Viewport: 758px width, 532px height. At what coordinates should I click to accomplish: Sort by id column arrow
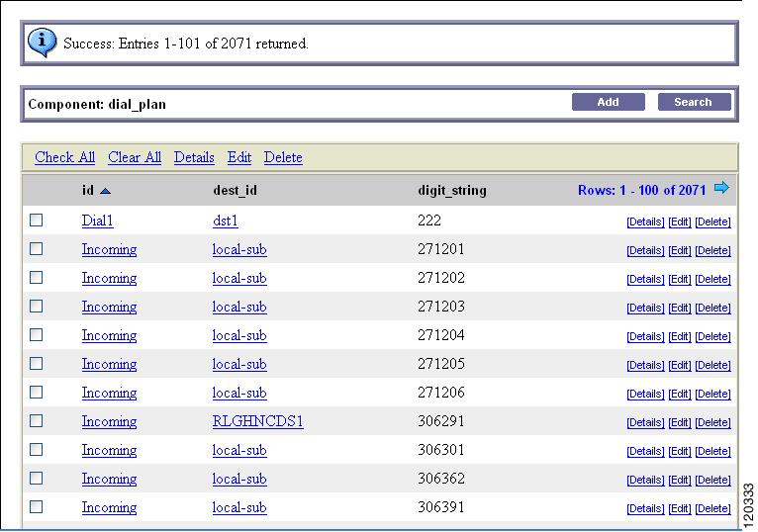tap(105, 192)
